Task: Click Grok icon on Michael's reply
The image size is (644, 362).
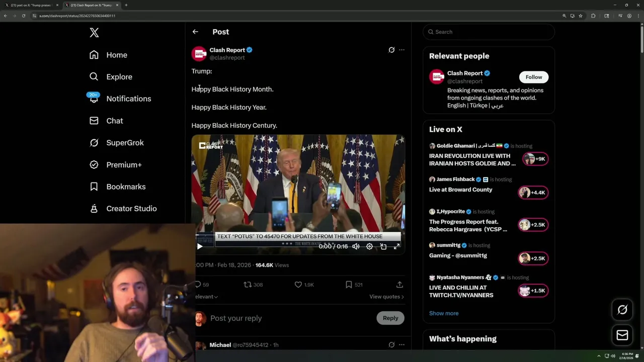Action: click(x=391, y=345)
